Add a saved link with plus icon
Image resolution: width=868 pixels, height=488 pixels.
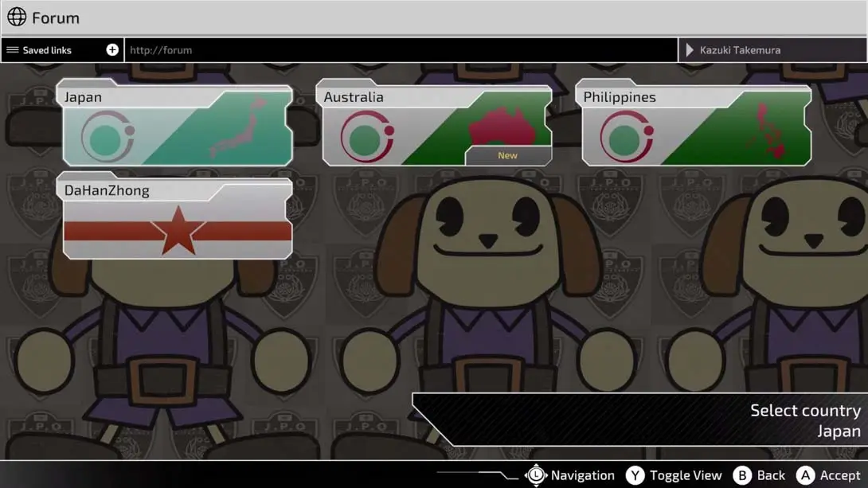tap(112, 50)
